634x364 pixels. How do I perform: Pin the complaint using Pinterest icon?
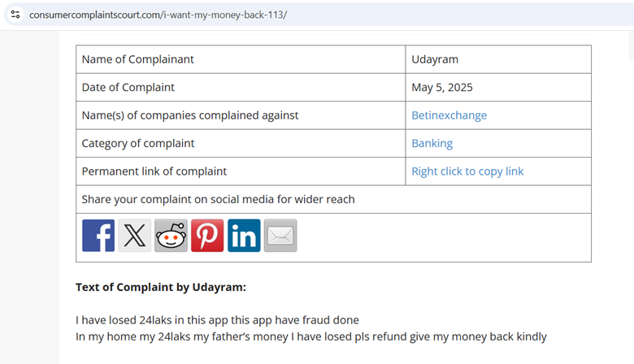(207, 236)
